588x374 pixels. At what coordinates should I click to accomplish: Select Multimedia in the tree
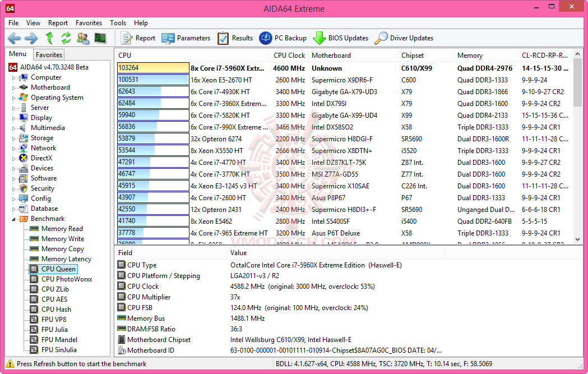48,128
